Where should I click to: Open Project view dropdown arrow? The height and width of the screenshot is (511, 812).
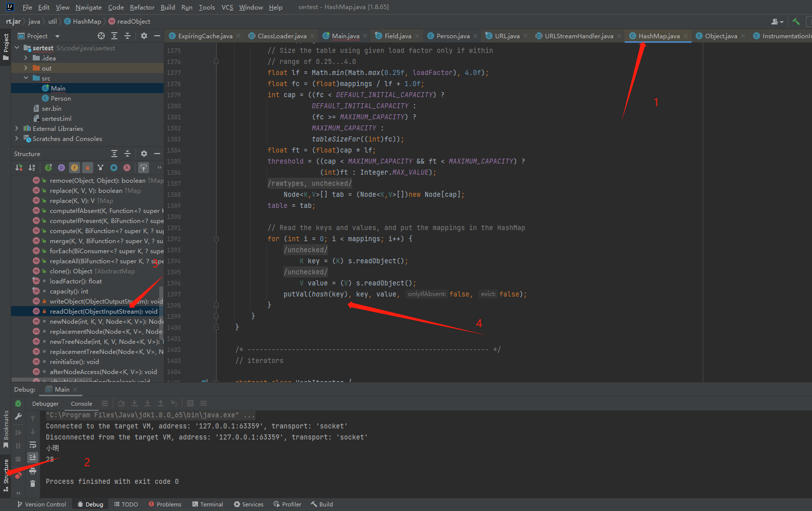click(57, 36)
